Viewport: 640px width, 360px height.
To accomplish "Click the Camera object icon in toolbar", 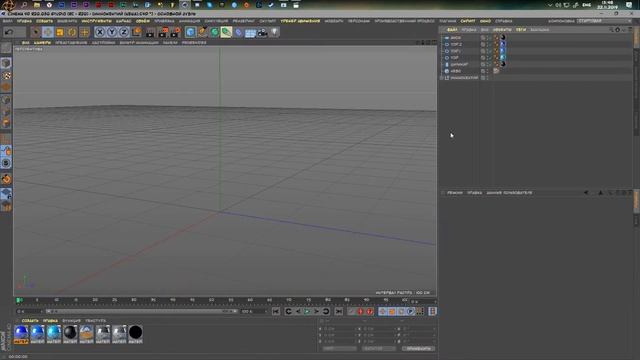I will [262, 32].
